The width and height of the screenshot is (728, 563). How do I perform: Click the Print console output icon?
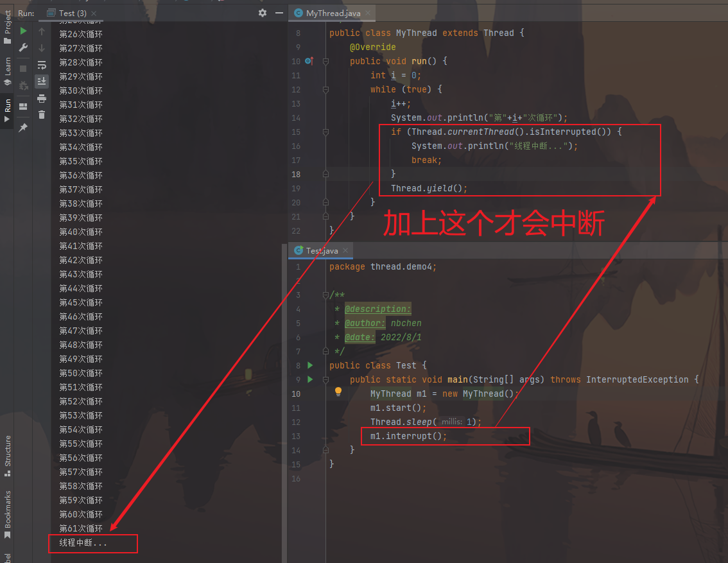[42, 98]
